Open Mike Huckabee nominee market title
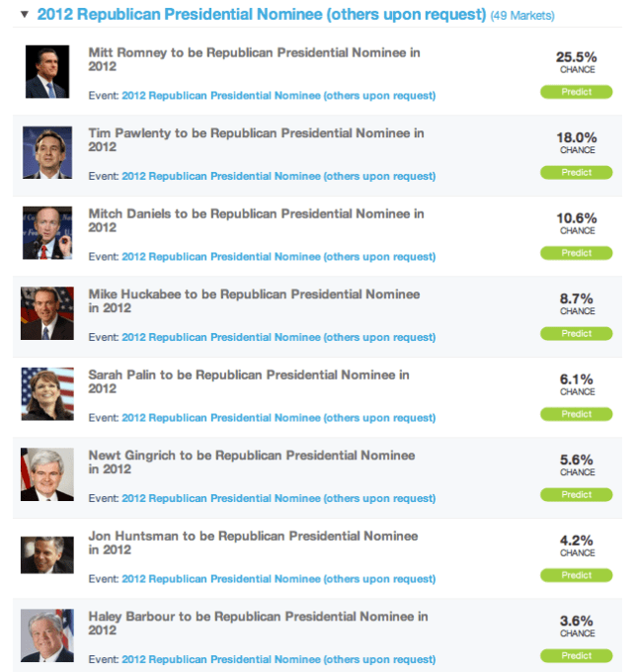Image resolution: width=632 pixels, height=672 pixels. [x=254, y=300]
